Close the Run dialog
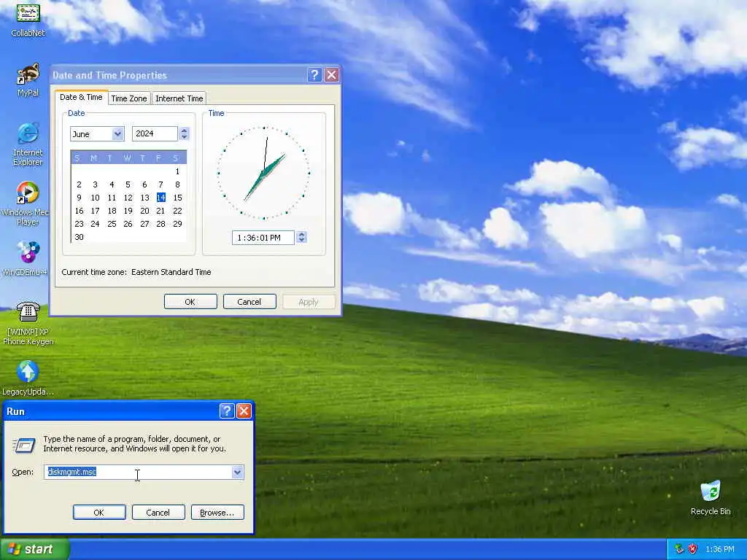 [x=244, y=411]
